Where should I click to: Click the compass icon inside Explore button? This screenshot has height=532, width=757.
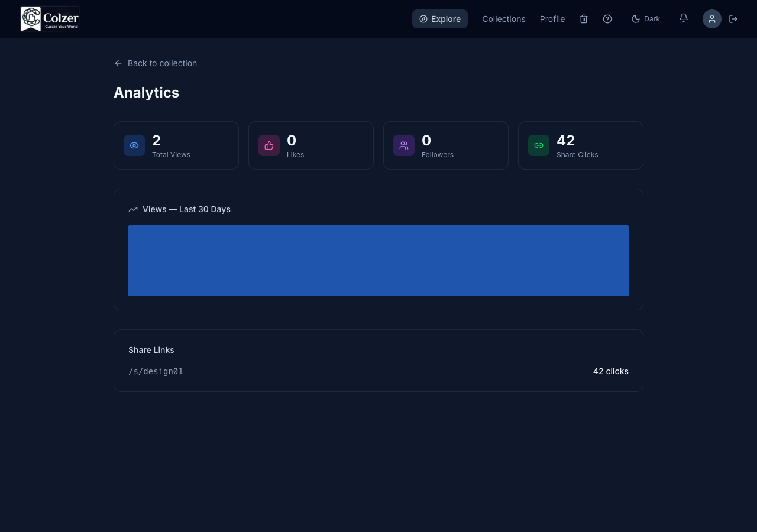click(423, 19)
